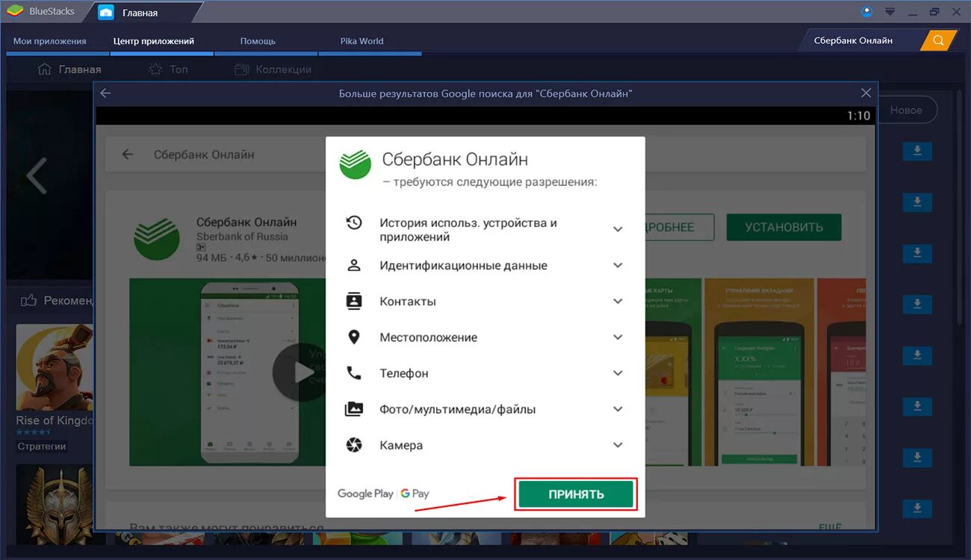Click the history clock permission icon
971x560 pixels.
354,223
